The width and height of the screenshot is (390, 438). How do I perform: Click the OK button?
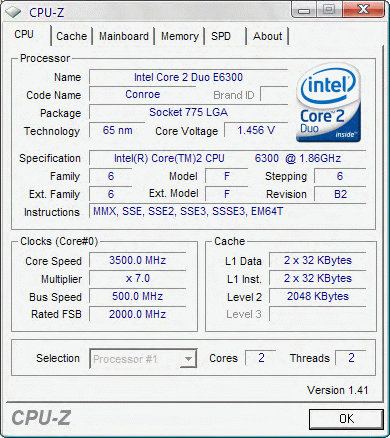pyautogui.click(x=346, y=419)
